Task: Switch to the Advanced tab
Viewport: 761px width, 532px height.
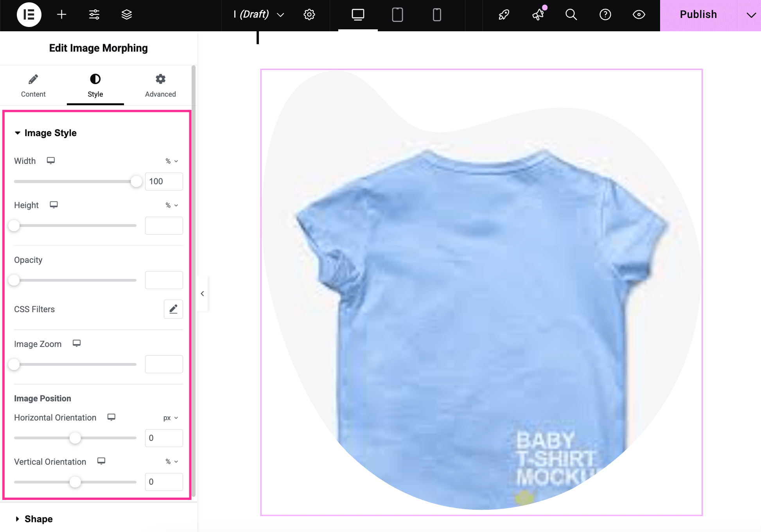Action: (x=160, y=86)
